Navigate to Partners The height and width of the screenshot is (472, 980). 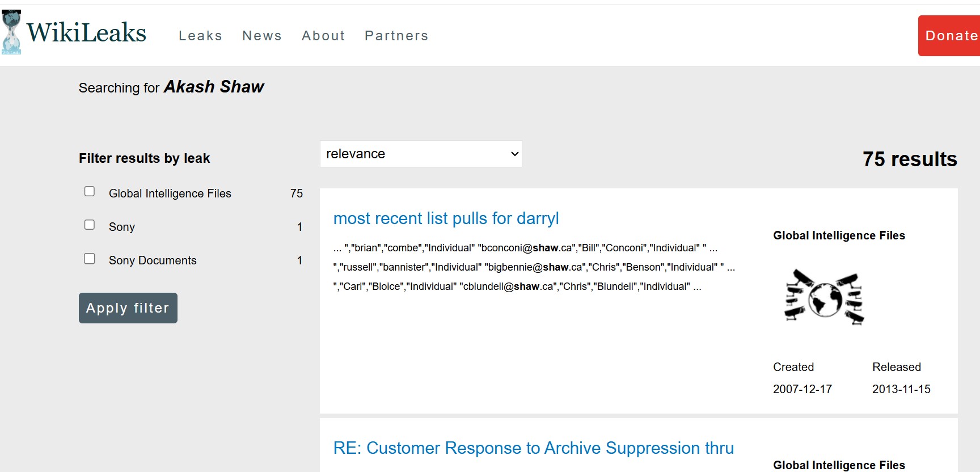pyautogui.click(x=396, y=36)
